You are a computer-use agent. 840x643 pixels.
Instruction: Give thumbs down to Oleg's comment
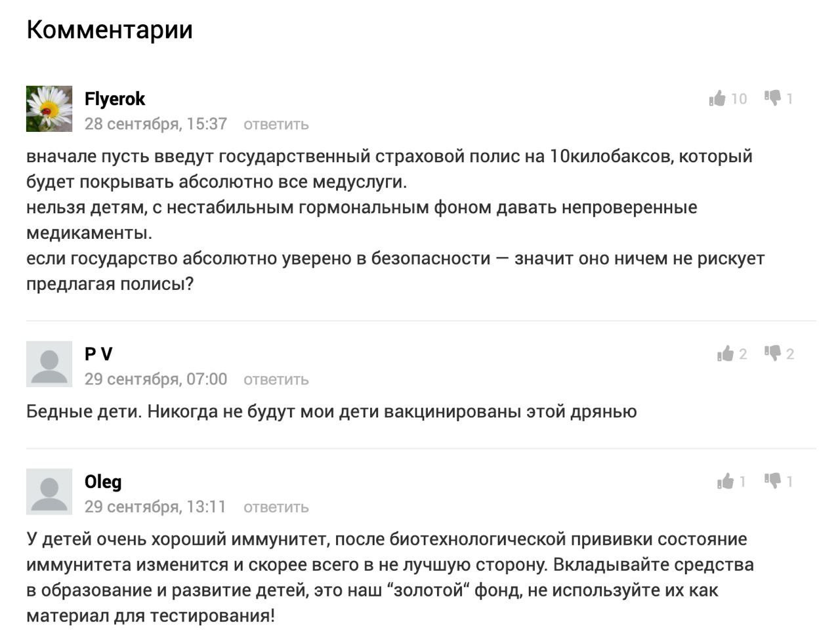pyautogui.click(x=772, y=481)
